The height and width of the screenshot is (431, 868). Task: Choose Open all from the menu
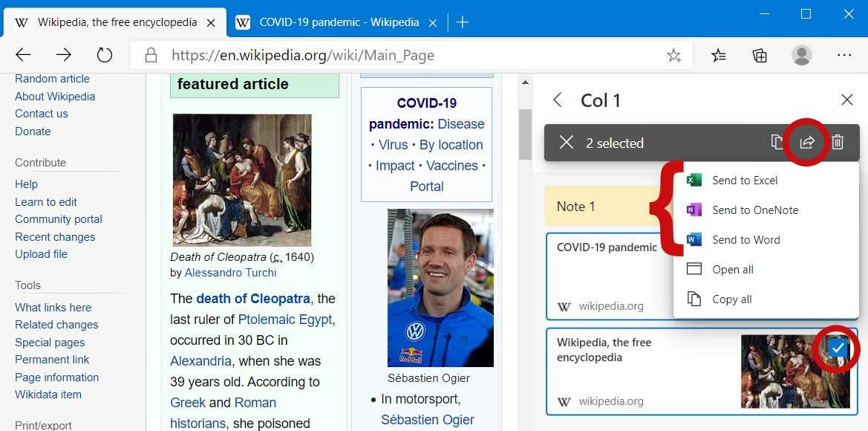pos(766,270)
